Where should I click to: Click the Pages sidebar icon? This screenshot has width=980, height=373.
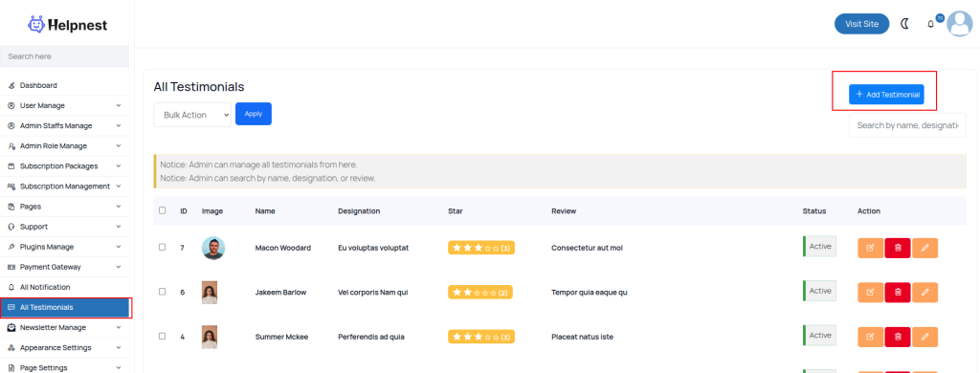[11, 207]
